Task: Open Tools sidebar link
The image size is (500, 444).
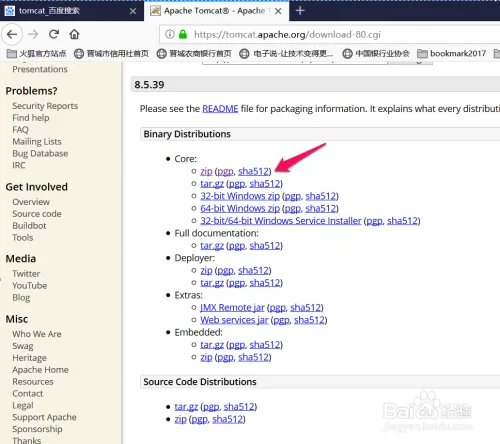Action: 23,238
